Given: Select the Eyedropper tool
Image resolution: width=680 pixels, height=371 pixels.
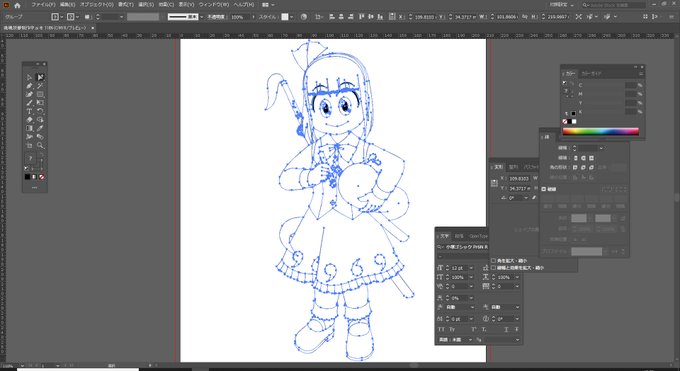Looking at the screenshot, I should [x=40, y=128].
